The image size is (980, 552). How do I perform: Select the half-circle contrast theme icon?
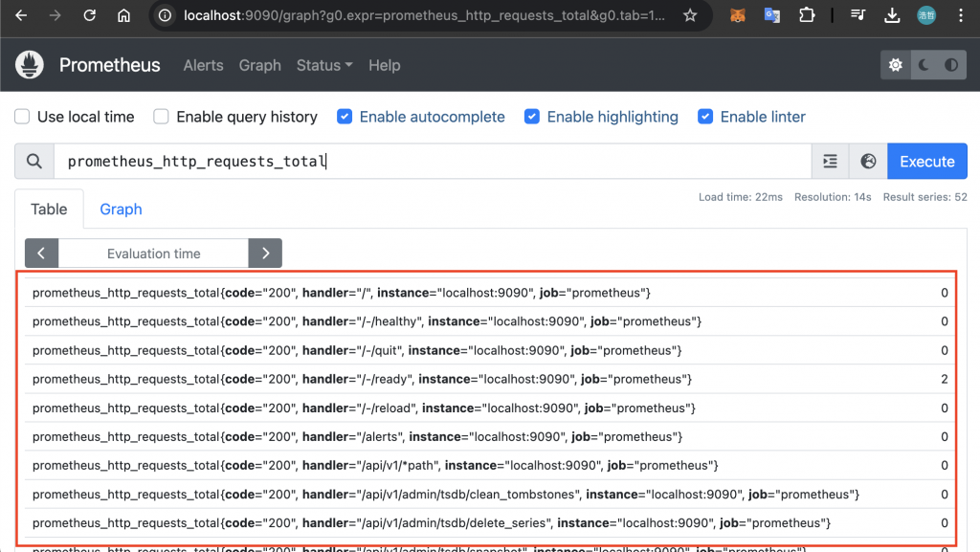tap(951, 65)
